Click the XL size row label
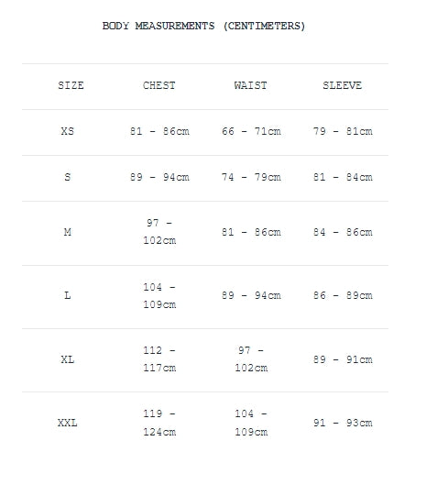 [68, 359]
